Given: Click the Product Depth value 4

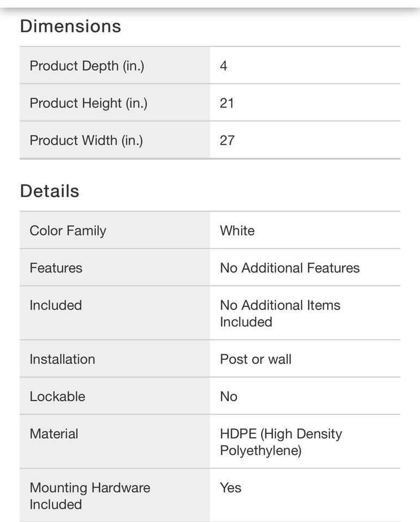Looking at the screenshot, I should [x=224, y=66].
